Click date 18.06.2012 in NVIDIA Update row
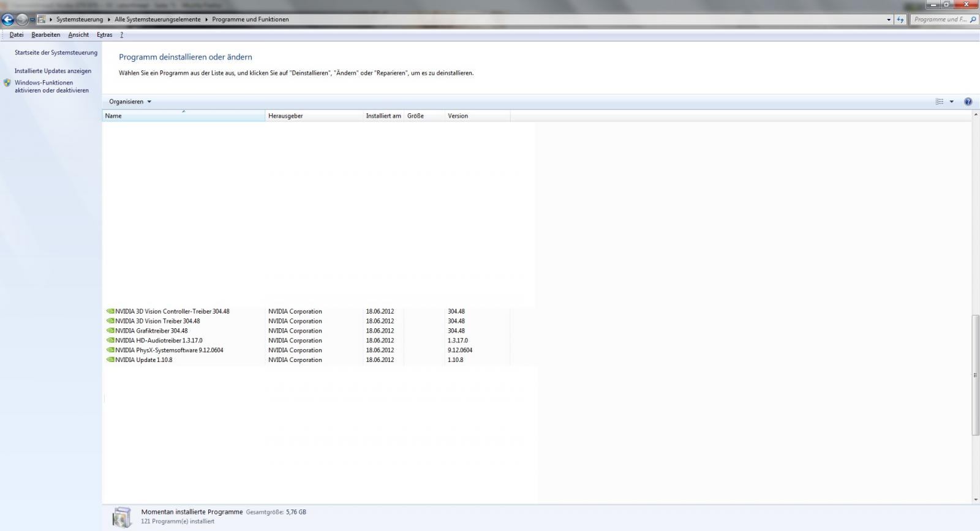980x531 pixels. point(380,360)
